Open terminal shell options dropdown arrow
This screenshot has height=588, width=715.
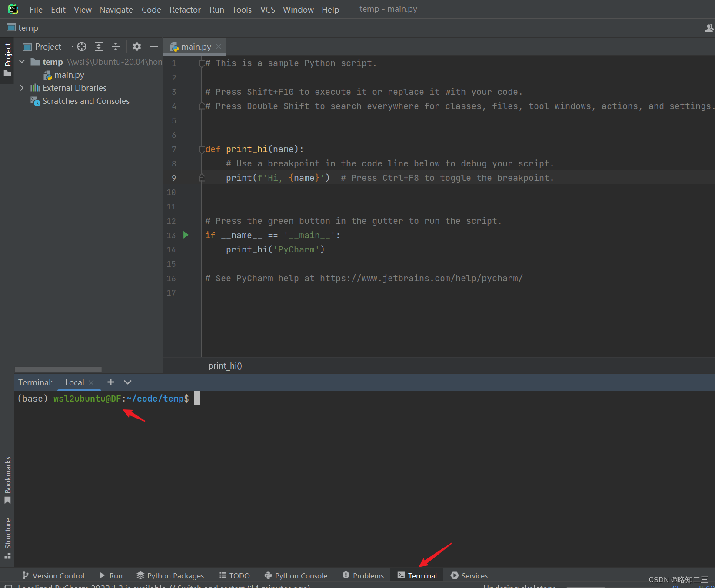[x=127, y=382]
